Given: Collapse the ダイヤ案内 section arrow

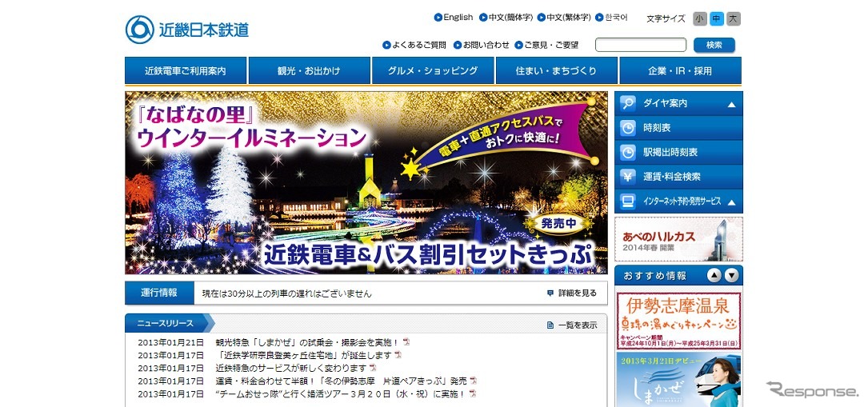Looking at the screenshot, I should pos(731,104).
